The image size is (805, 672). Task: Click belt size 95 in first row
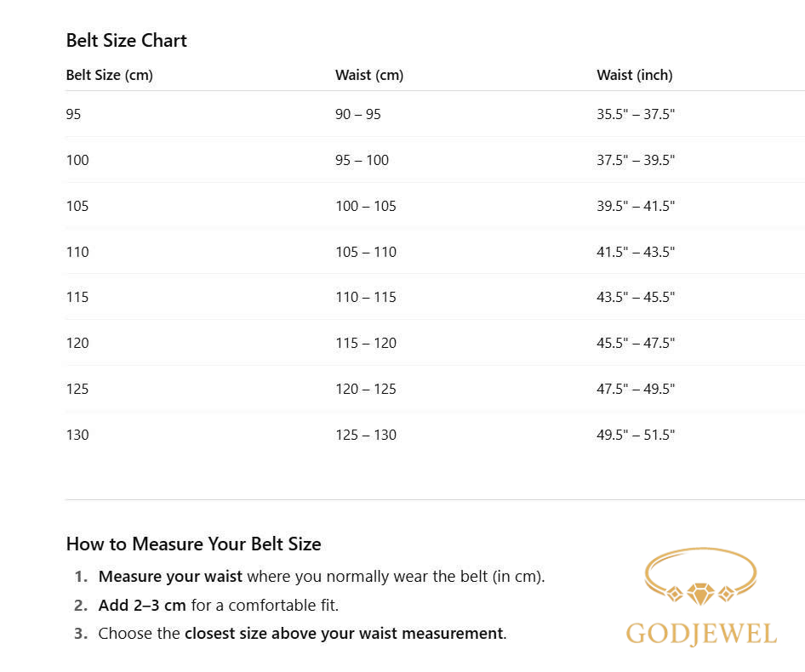[x=74, y=114]
